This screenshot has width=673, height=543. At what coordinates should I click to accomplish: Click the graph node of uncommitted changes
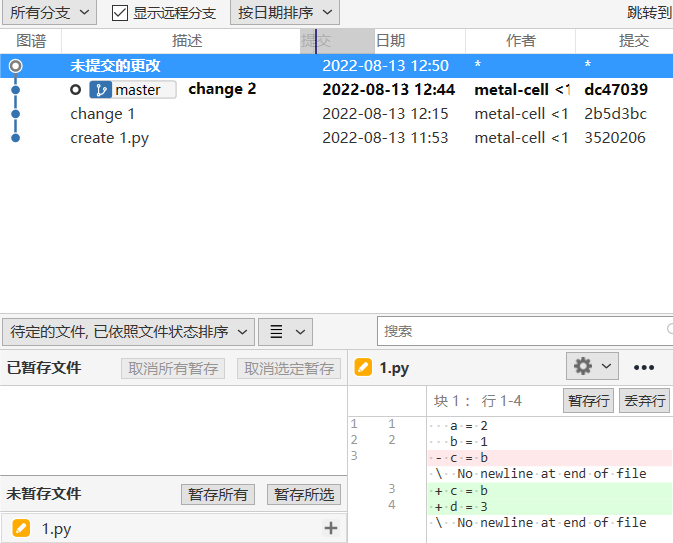click(x=15, y=66)
